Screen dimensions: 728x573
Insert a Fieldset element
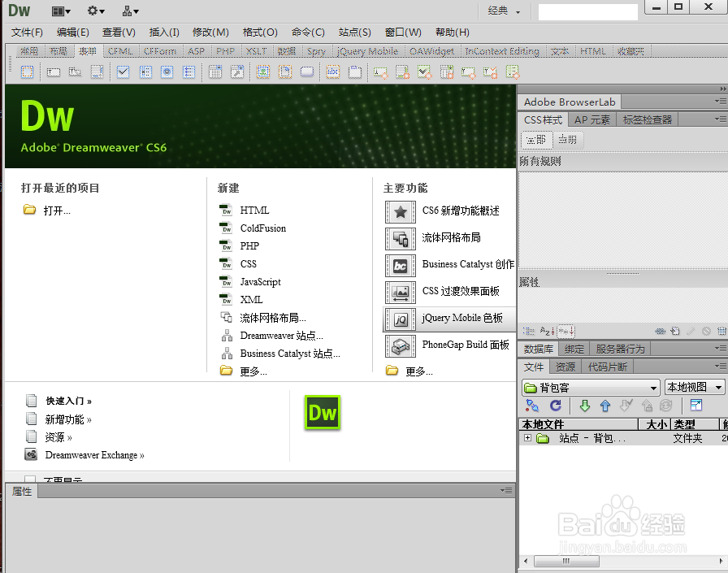pos(355,72)
